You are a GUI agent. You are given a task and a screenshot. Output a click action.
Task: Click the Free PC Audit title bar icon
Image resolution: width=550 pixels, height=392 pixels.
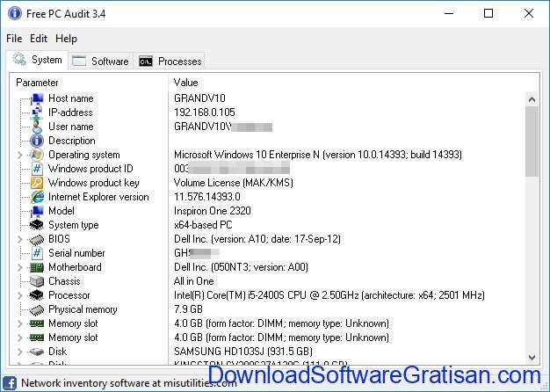tap(15, 13)
